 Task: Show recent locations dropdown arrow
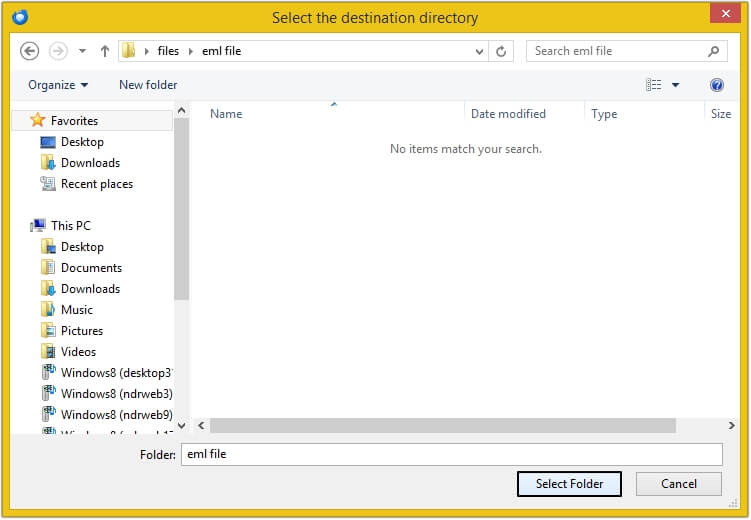[x=82, y=51]
